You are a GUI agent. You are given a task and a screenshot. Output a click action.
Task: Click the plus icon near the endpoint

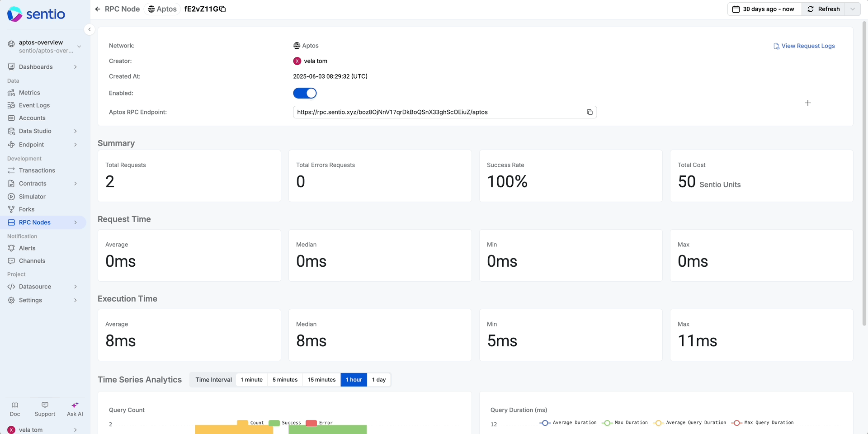[808, 103]
